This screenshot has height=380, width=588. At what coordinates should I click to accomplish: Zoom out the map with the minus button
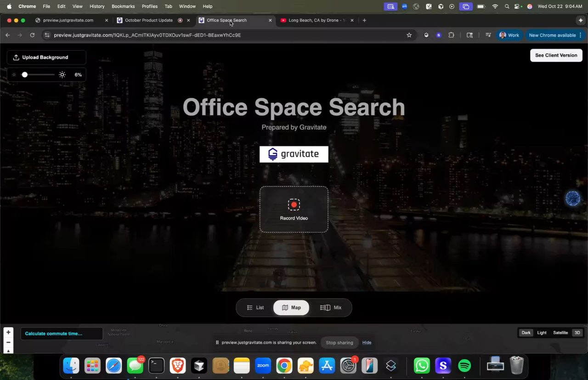(x=8, y=342)
